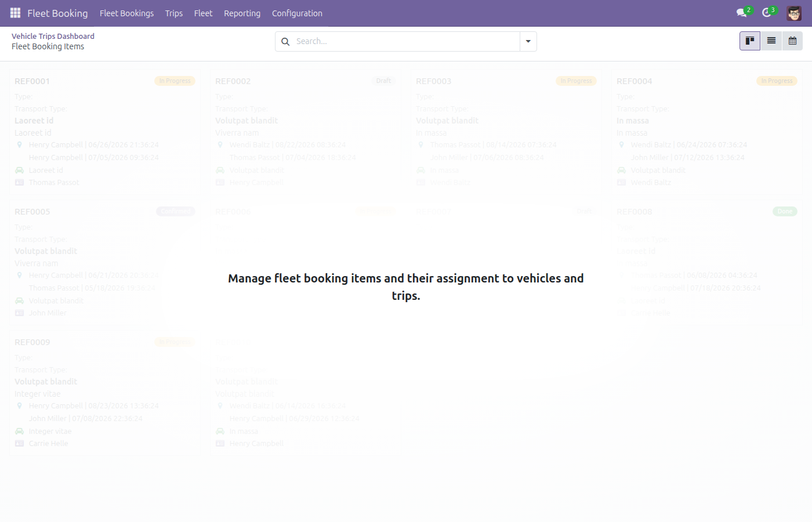Image resolution: width=812 pixels, height=522 pixels.
Task: Click the In Progress badge on REF0001
Action: pos(175,81)
